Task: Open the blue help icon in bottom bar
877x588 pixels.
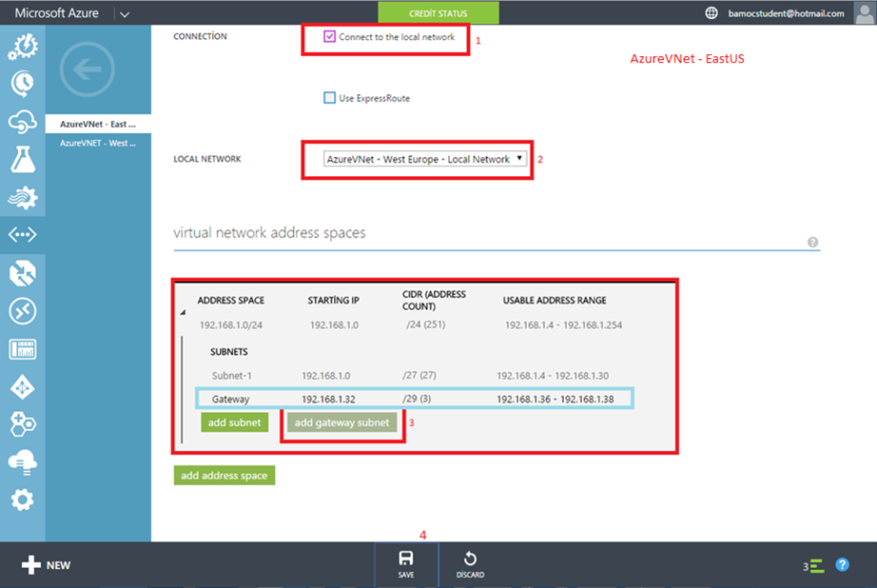Action: [842, 565]
